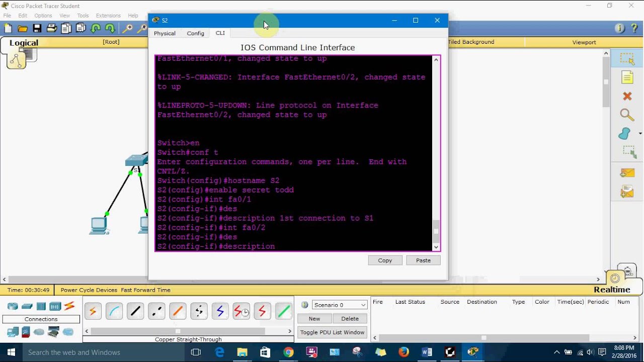The image size is (644, 362).
Task: Click inside the IOS command line terminal
Action: point(294,153)
